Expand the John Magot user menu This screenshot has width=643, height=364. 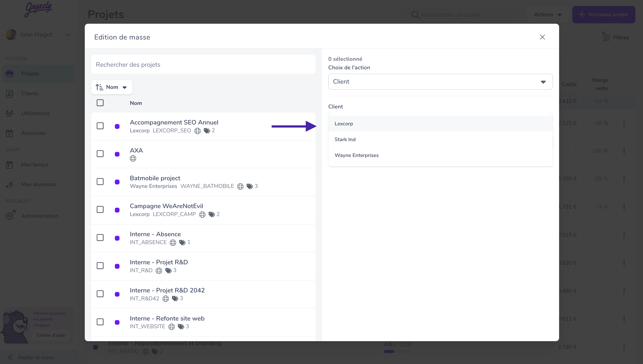(x=39, y=34)
